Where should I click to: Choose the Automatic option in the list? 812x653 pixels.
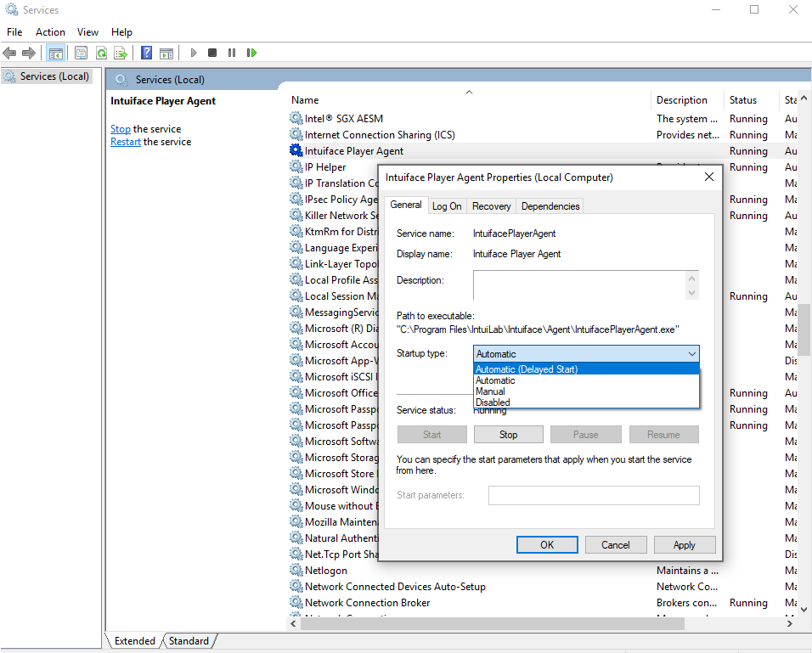coord(586,380)
